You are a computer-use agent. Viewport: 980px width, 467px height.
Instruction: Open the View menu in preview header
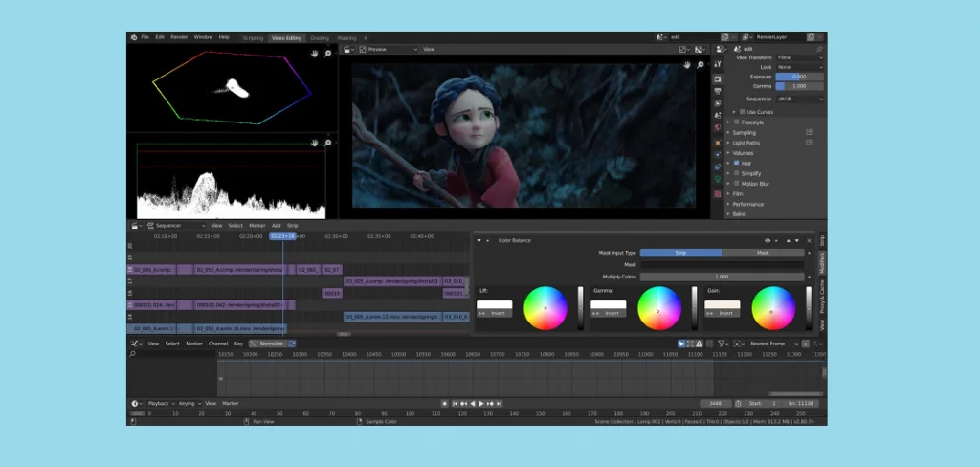tap(429, 50)
